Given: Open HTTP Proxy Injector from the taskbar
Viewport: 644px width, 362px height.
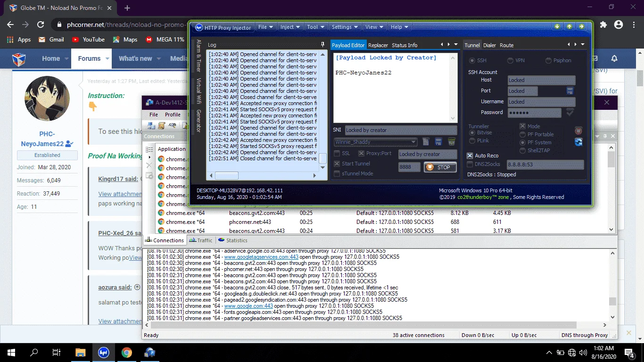Looking at the screenshot, I should click(103, 352).
